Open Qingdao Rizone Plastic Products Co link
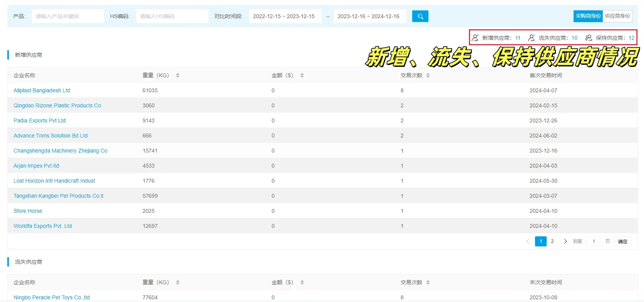The width and height of the screenshot is (644, 302). click(x=57, y=105)
